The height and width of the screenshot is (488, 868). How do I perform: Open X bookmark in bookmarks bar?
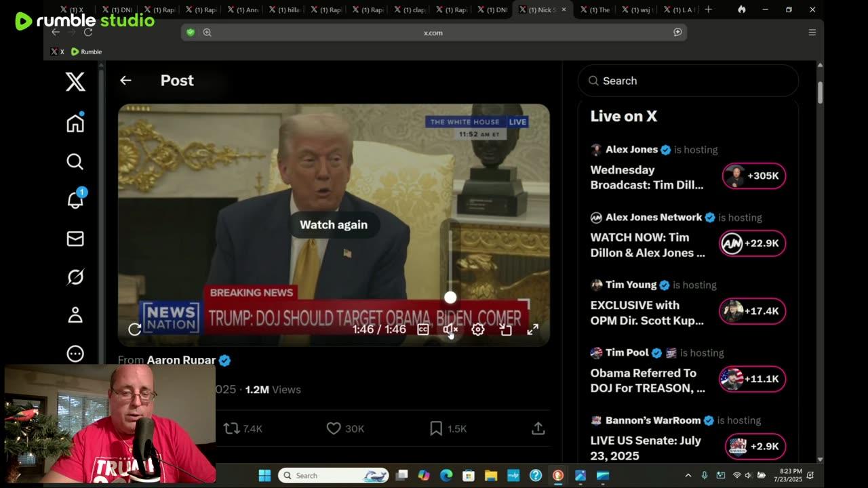click(58, 52)
